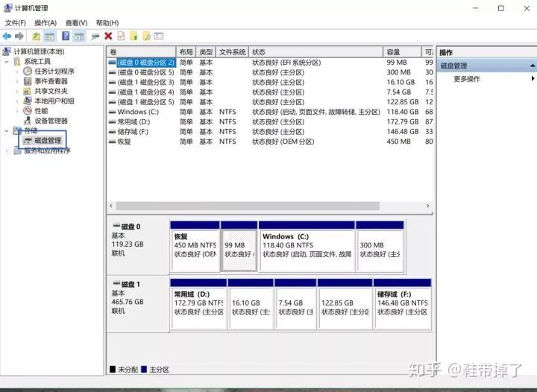Click the Task Scheduler clock icon (任务计划程序)
This screenshot has width=537, height=392.
(x=28, y=71)
